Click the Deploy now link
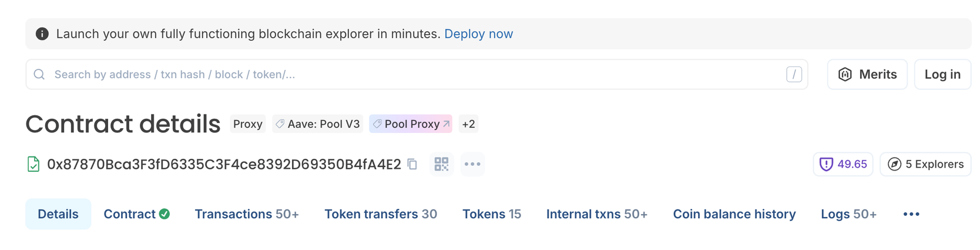980x250 pixels. (478, 34)
